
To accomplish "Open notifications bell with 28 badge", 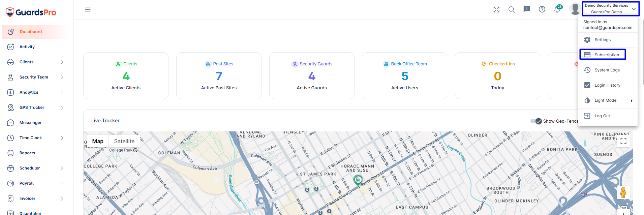I will [557, 9].
